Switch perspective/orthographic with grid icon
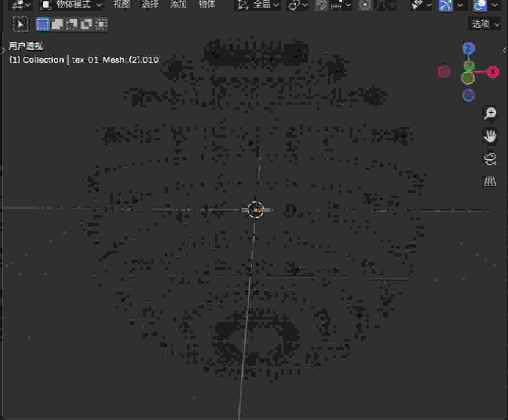The image size is (508, 420). coord(490,181)
